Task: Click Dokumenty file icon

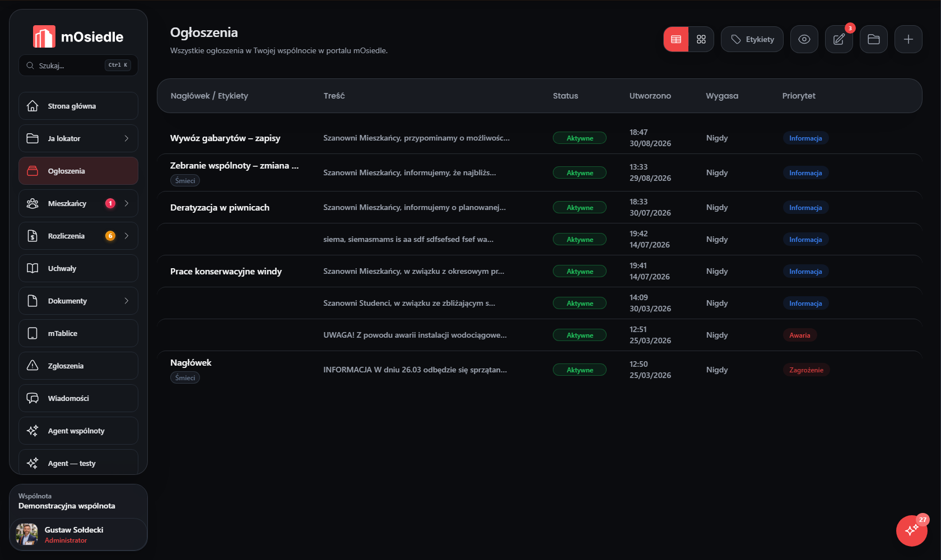Action: (x=32, y=301)
